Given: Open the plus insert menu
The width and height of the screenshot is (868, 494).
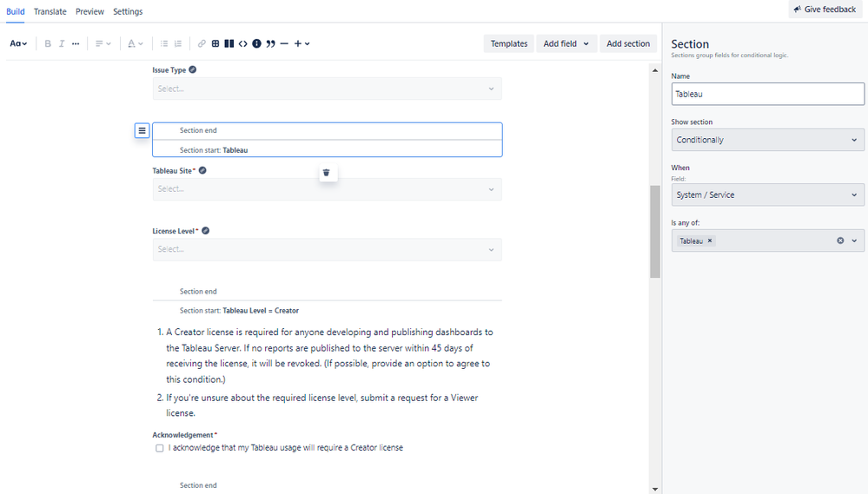Looking at the screenshot, I should click(301, 43).
